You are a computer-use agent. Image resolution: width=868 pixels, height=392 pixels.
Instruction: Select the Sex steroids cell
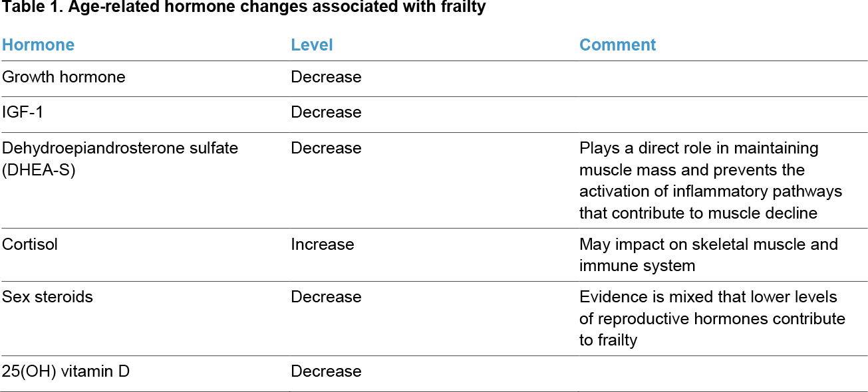pyautogui.click(x=47, y=297)
